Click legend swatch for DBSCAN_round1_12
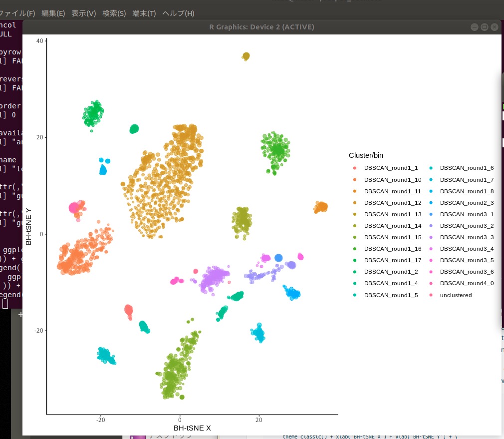Screen dimensions: 504x439 354,203
